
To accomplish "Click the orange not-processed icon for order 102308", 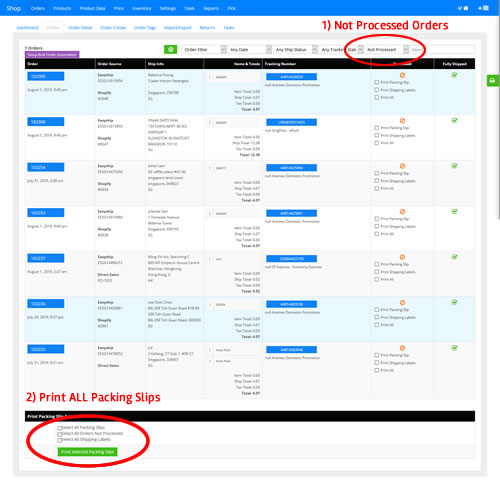I will 402,121.
